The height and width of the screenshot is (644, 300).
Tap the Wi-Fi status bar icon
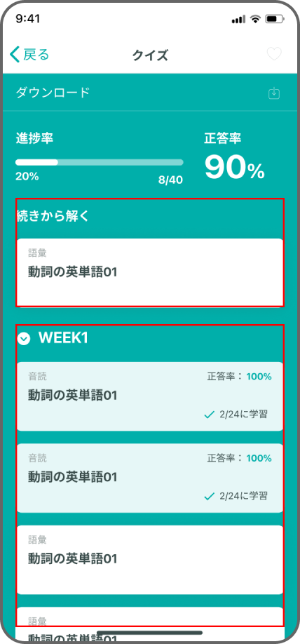[255, 19]
